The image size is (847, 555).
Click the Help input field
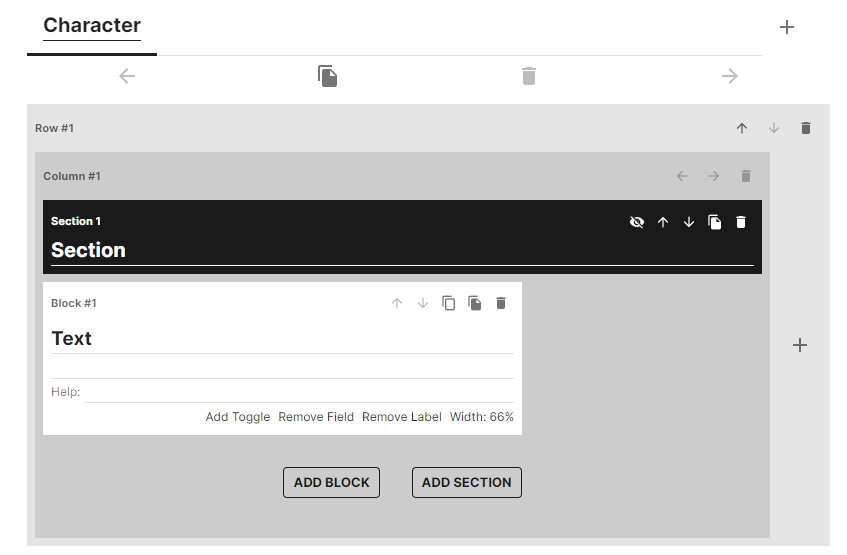click(x=299, y=392)
